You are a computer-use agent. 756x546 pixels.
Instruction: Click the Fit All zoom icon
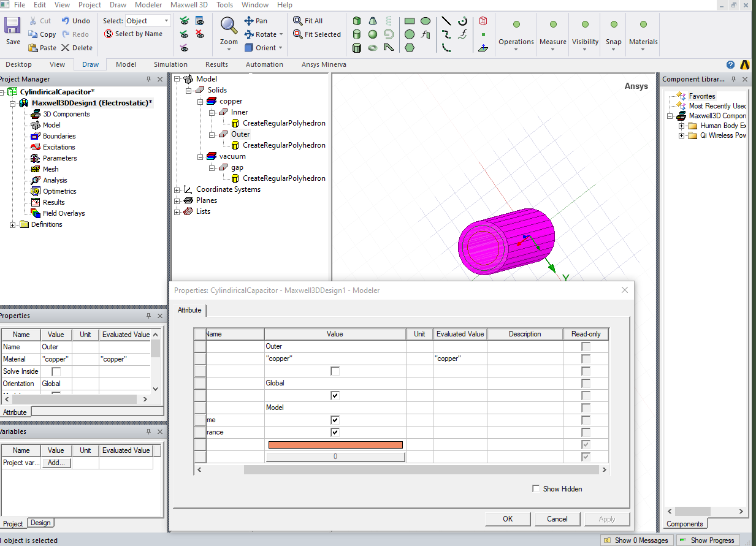click(298, 21)
